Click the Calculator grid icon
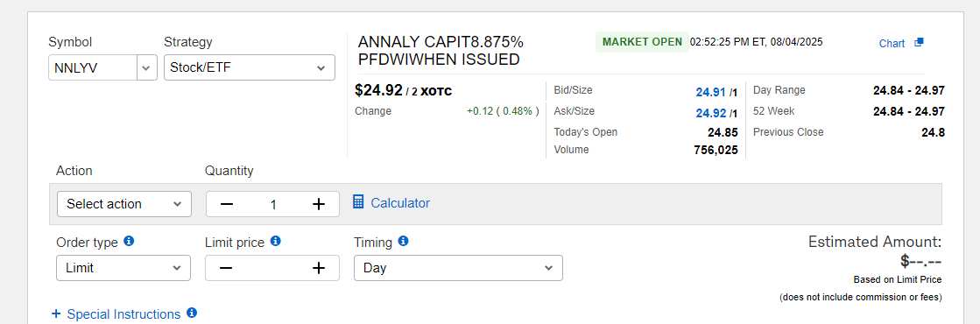Viewport: 980px width, 324px height. click(x=359, y=202)
